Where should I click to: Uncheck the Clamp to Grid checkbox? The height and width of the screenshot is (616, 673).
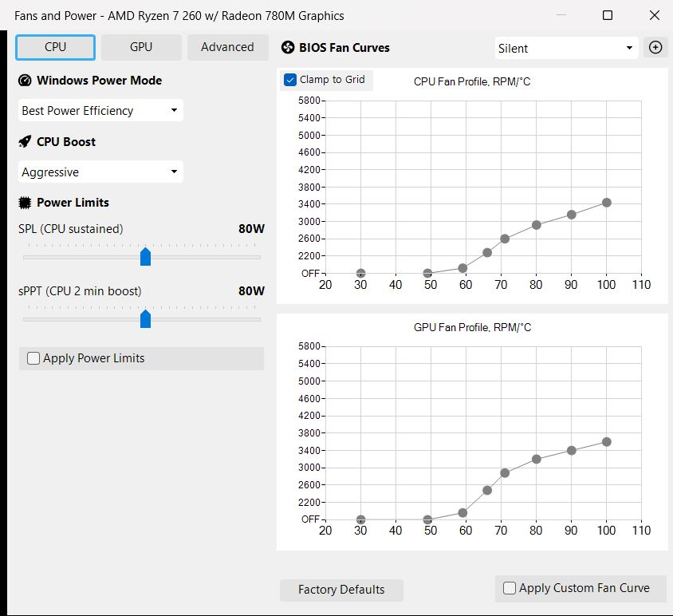coord(290,80)
